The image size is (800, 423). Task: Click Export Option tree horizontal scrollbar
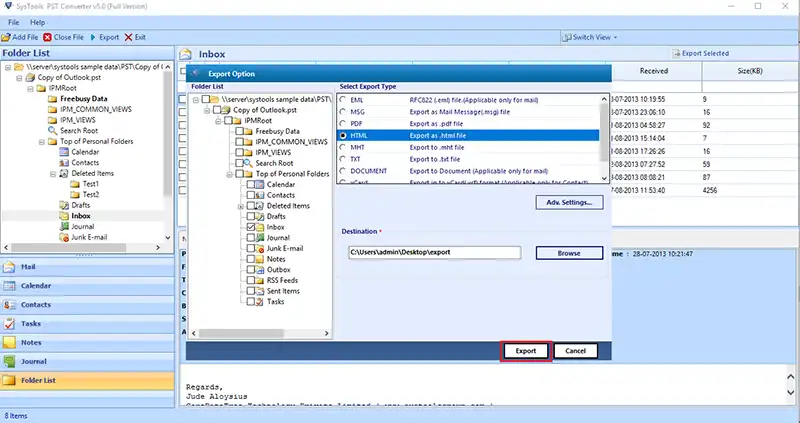pyautogui.click(x=260, y=333)
